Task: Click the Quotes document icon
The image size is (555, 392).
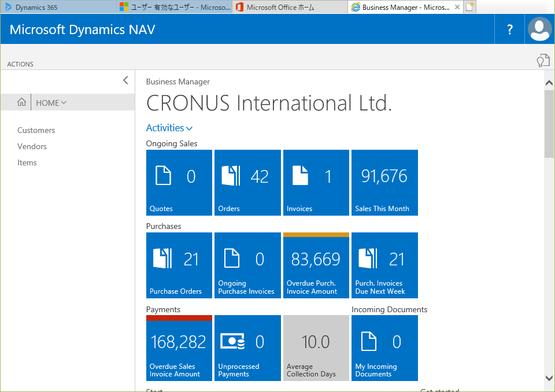Action: click(163, 176)
